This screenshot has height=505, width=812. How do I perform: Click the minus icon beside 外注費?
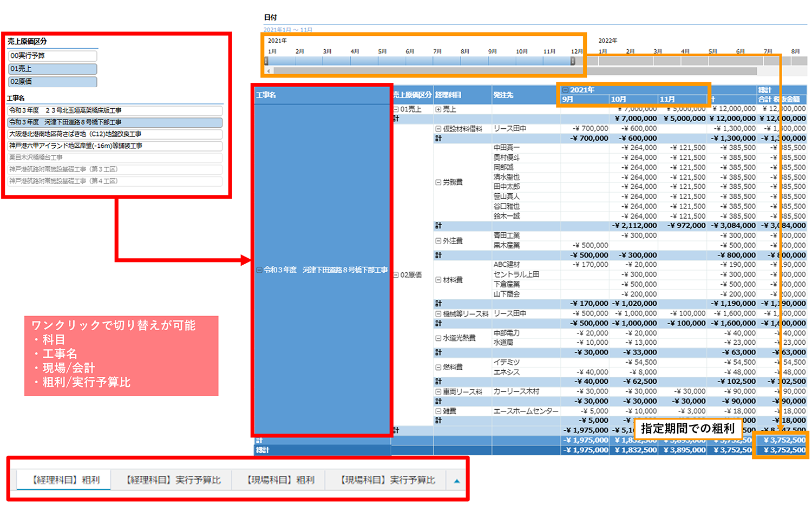click(x=438, y=241)
